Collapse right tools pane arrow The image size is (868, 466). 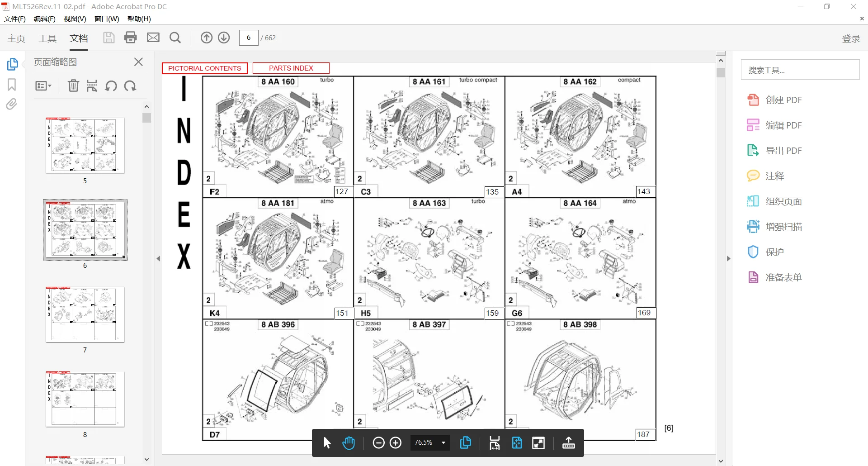click(728, 259)
